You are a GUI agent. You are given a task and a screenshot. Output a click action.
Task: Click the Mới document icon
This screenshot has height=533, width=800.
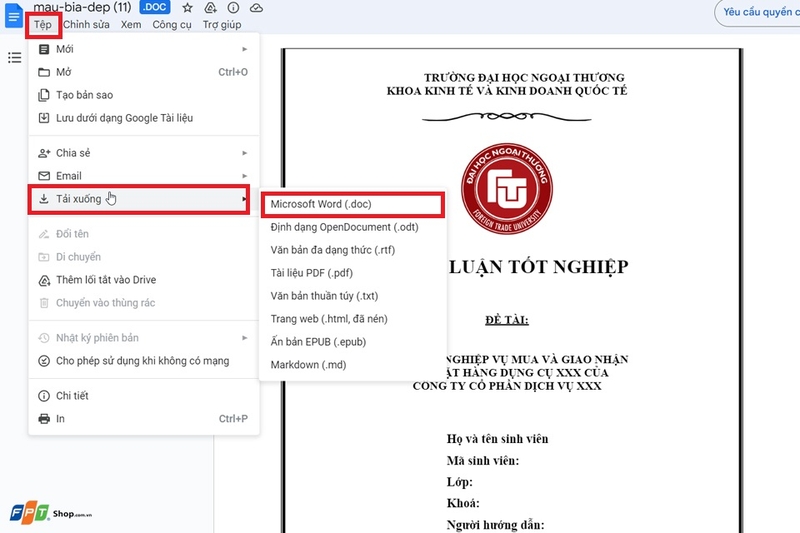(x=44, y=49)
